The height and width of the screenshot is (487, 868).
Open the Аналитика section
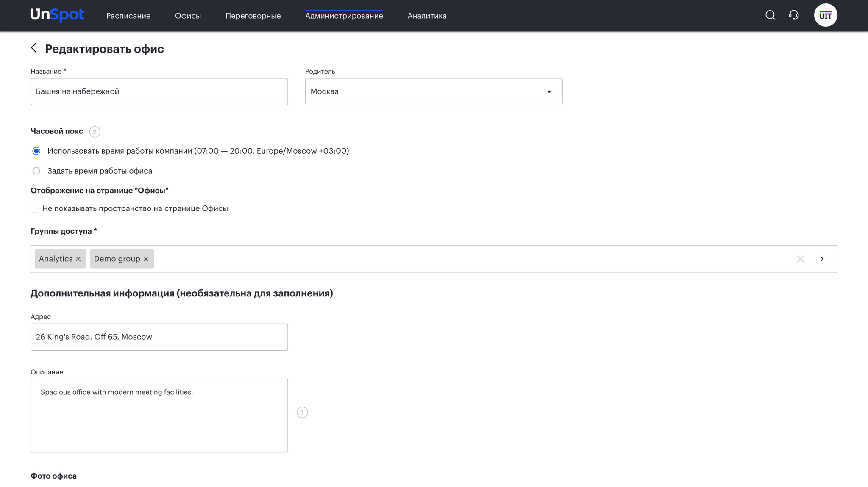point(427,16)
